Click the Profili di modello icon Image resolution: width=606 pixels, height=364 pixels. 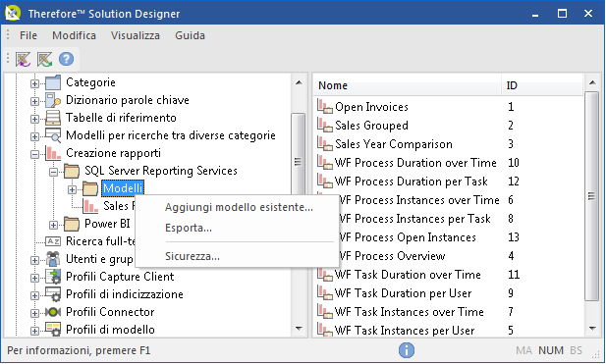[53, 330]
